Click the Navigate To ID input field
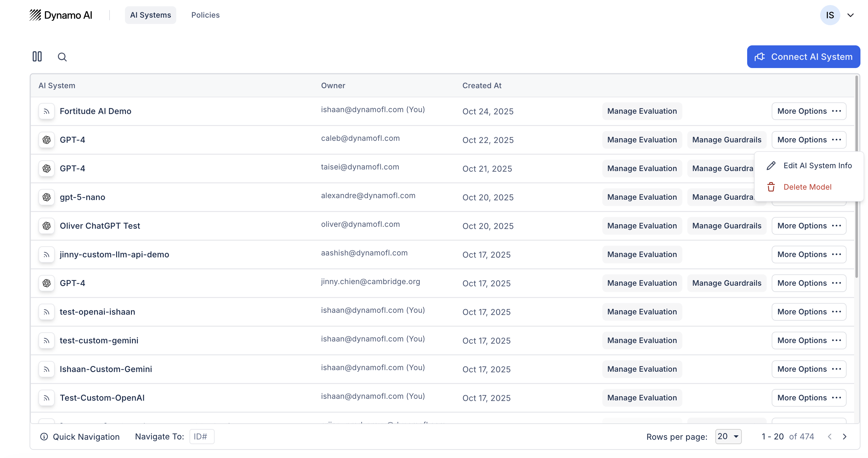This screenshot has height=458, width=868. coord(201,436)
